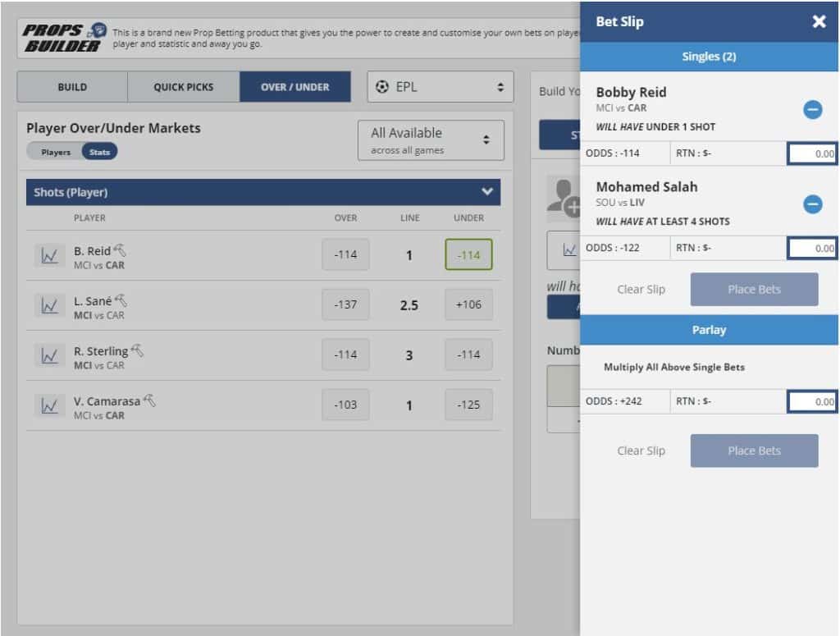The height and width of the screenshot is (636, 840).
Task: Pick over -114 for R. Sterling
Action: pyautogui.click(x=345, y=355)
